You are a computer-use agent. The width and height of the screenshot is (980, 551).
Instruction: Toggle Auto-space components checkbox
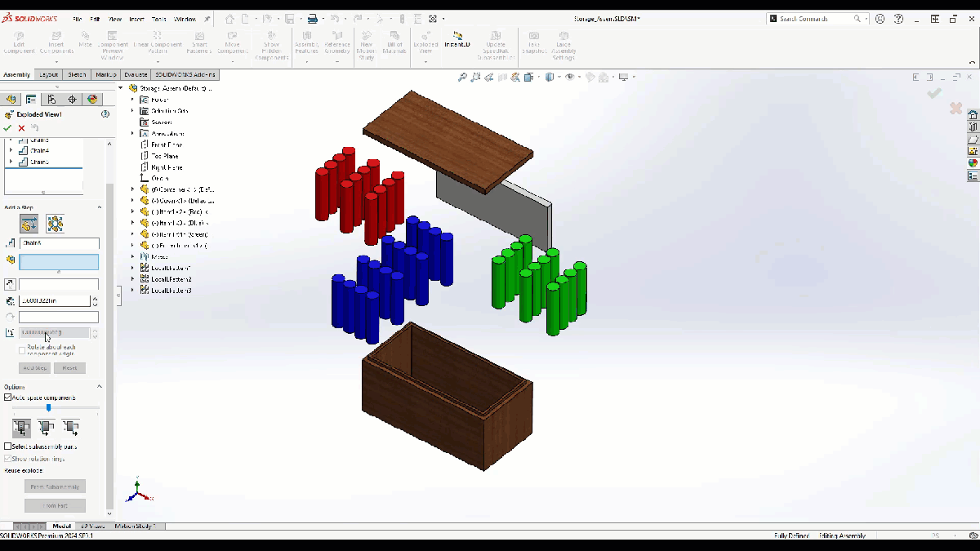pyautogui.click(x=8, y=398)
